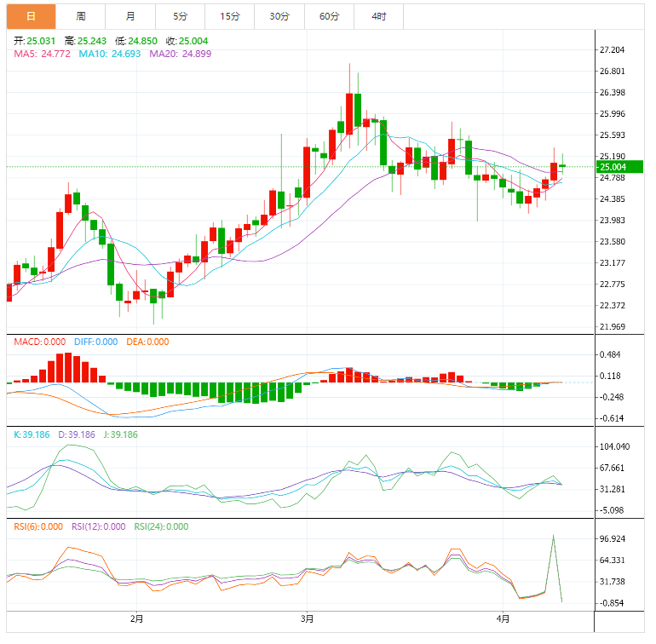Image resolution: width=656 pixels, height=644 pixels.
Task: Click the 3月 date axis marker
Action: point(308,618)
